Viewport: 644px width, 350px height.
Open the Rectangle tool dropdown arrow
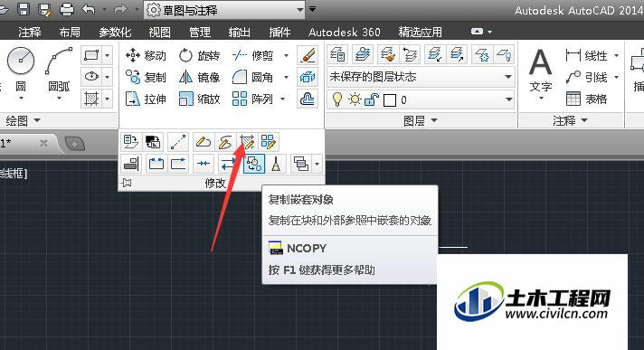click(x=108, y=55)
